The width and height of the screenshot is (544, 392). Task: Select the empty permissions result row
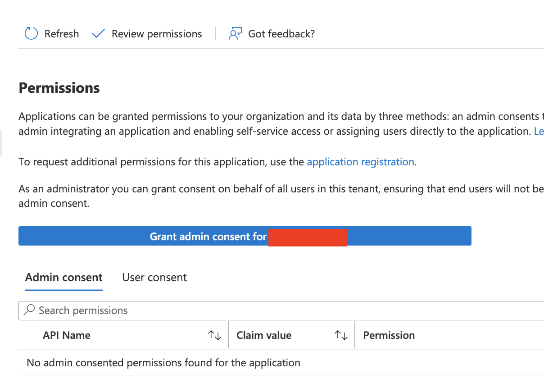pos(163,362)
